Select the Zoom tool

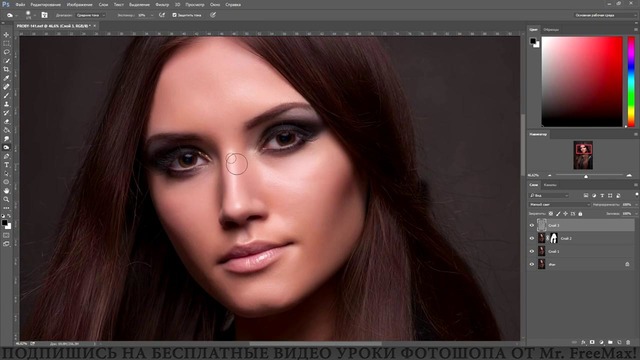click(6, 199)
